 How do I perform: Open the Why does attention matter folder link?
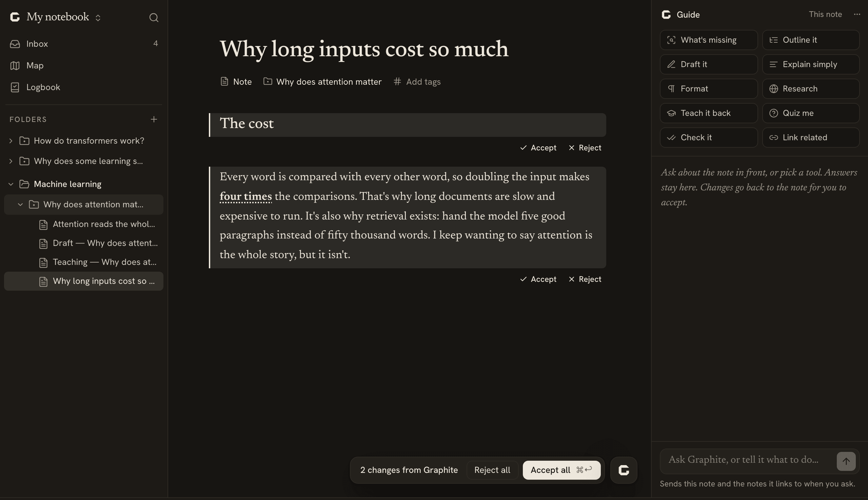click(322, 82)
